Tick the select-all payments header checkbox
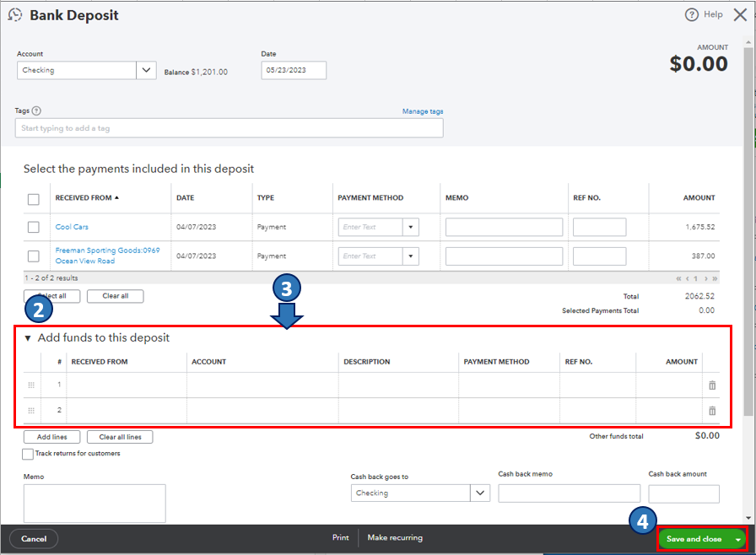 (34, 199)
